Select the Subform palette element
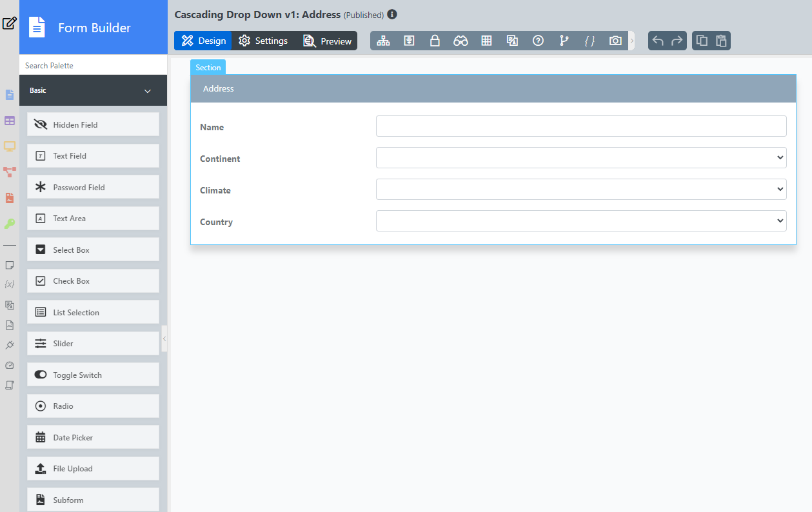812x512 pixels. coord(93,500)
